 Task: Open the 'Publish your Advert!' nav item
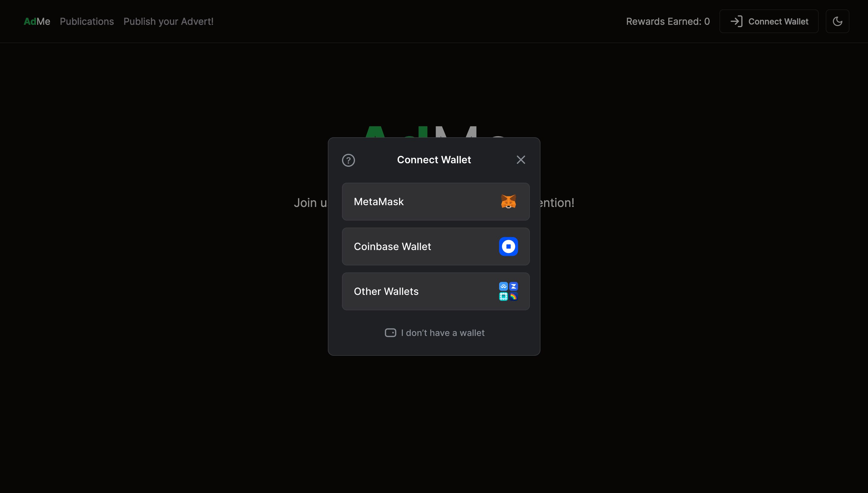point(168,21)
